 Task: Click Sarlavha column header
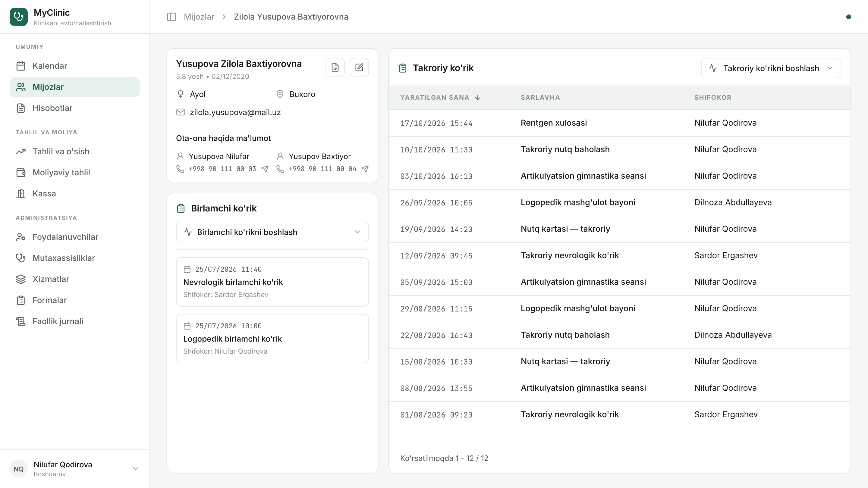pyautogui.click(x=540, y=98)
